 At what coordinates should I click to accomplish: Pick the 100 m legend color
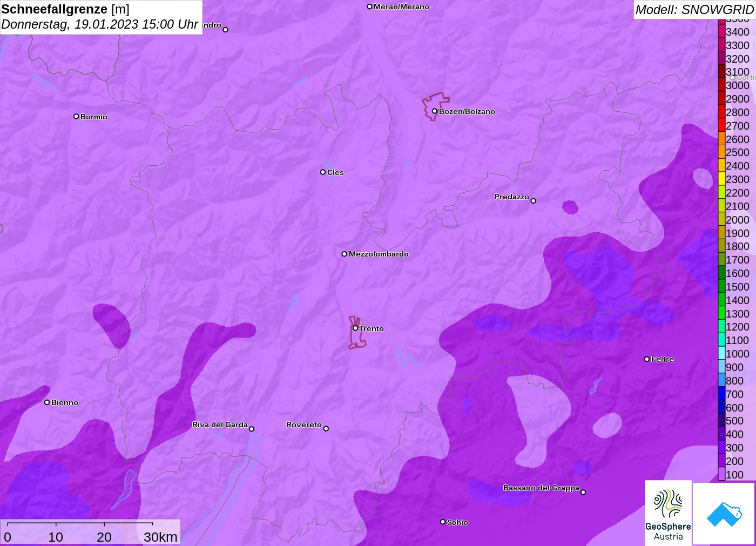point(721,474)
